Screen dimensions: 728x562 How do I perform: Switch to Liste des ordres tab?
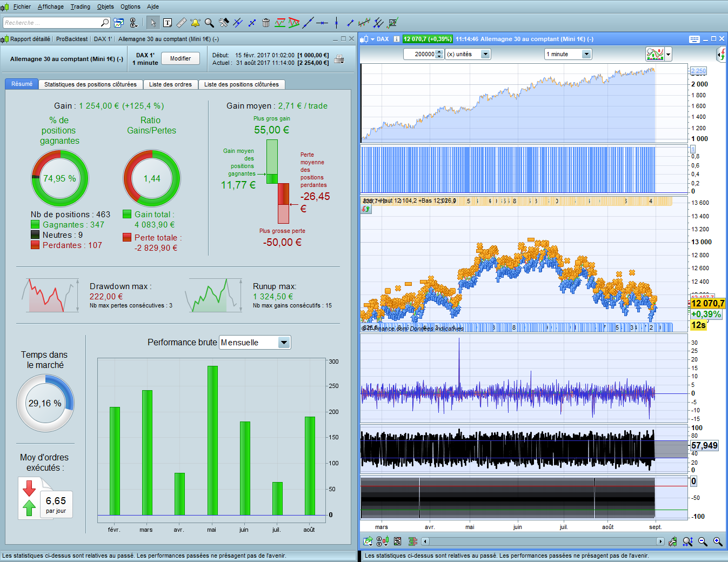170,84
